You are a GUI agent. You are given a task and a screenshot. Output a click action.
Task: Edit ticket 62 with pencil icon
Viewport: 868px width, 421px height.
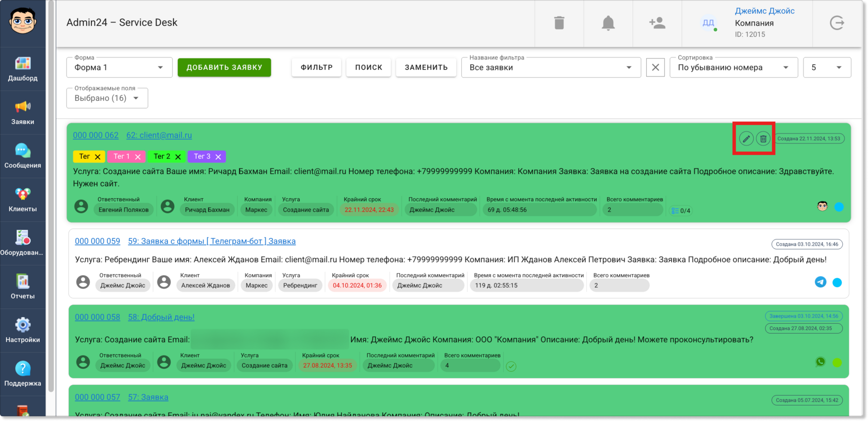[746, 139]
